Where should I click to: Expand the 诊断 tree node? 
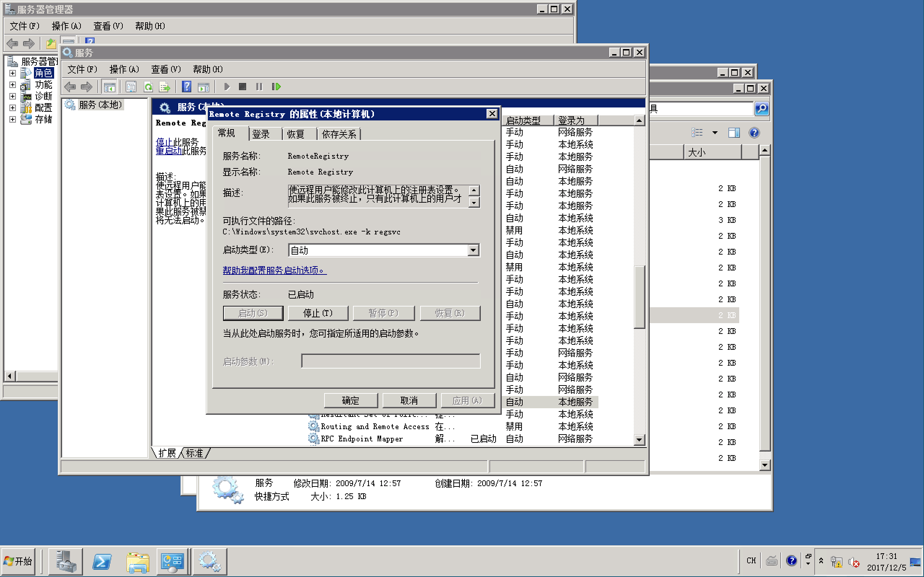(x=13, y=96)
